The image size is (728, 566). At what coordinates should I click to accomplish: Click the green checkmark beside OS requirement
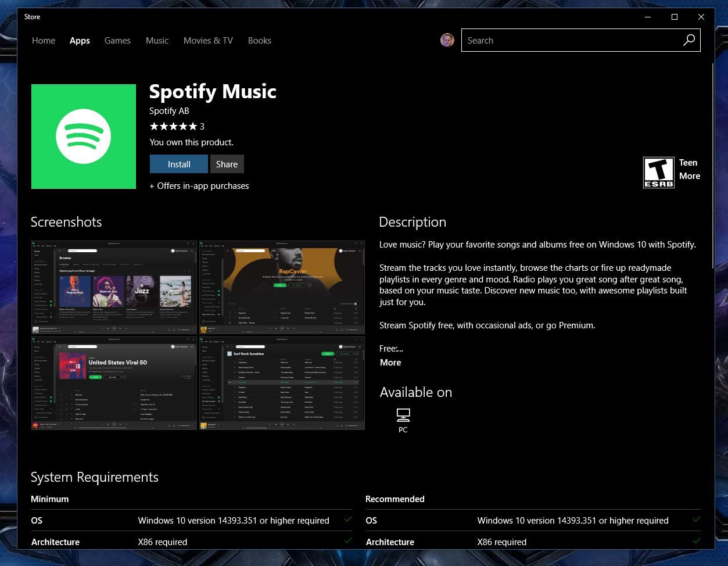(x=349, y=520)
